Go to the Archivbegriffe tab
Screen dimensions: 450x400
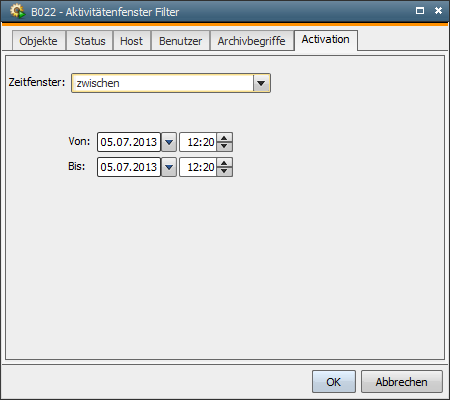[252, 41]
